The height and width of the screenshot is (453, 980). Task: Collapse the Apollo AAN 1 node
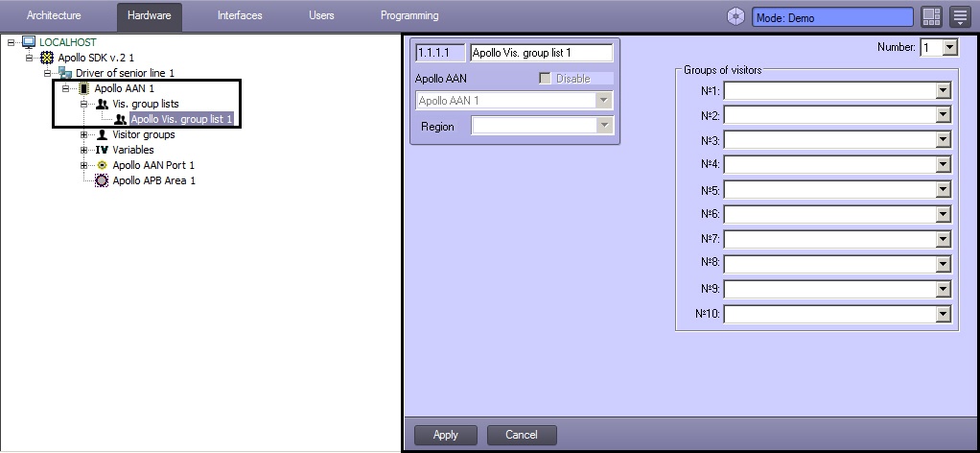pyautogui.click(x=65, y=89)
